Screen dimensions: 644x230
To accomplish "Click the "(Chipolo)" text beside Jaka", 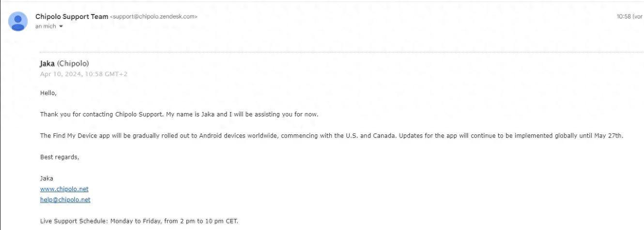I will [x=73, y=64].
